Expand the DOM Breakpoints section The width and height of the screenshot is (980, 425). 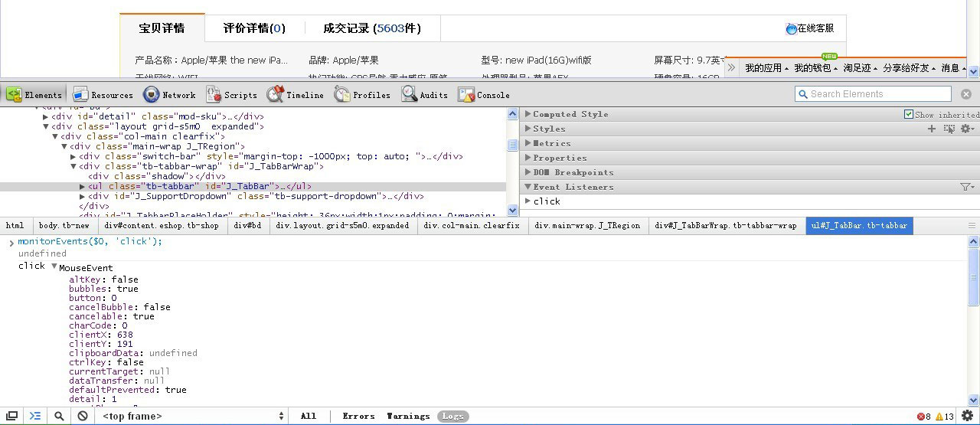(528, 172)
